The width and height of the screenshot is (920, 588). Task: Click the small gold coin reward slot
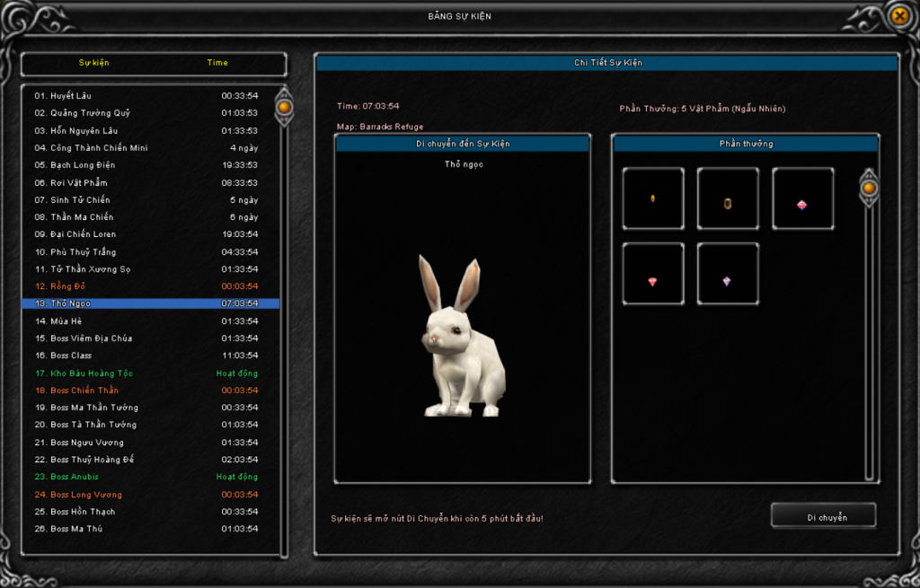point(653,198)
